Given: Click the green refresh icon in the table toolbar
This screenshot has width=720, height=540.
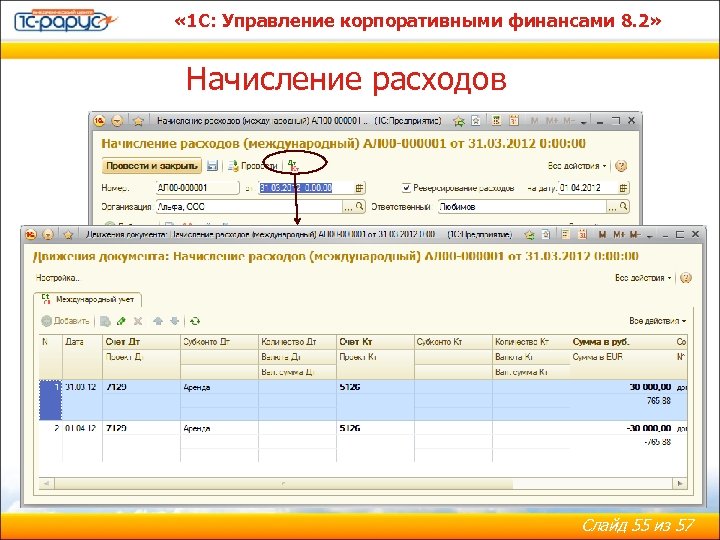Looking at the screenshot, I should pos(195,321).
